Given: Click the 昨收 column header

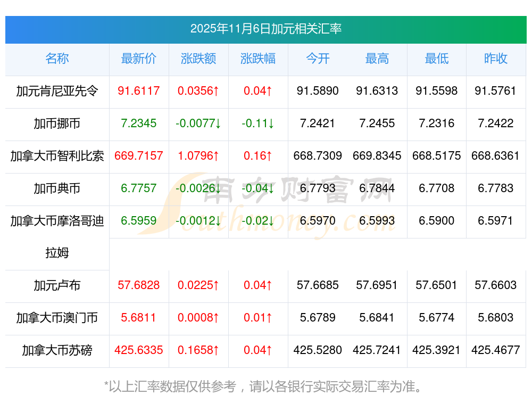Looking at the screenshot, I should click(x=496, y=59).
